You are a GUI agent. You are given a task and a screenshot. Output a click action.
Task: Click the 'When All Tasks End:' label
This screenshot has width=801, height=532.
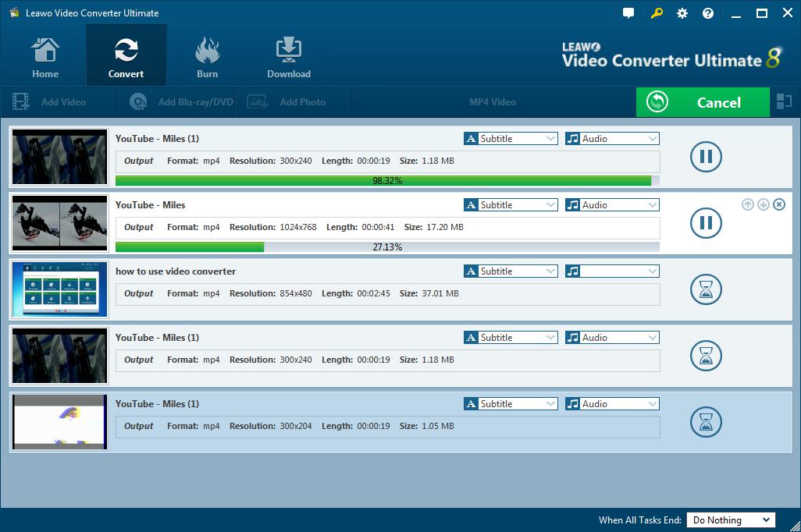pyautogui.click(x=640, y=520)
